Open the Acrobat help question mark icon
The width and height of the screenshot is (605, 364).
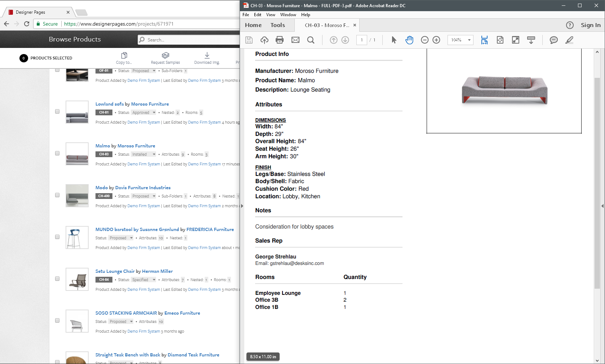[x=570, y=25]
